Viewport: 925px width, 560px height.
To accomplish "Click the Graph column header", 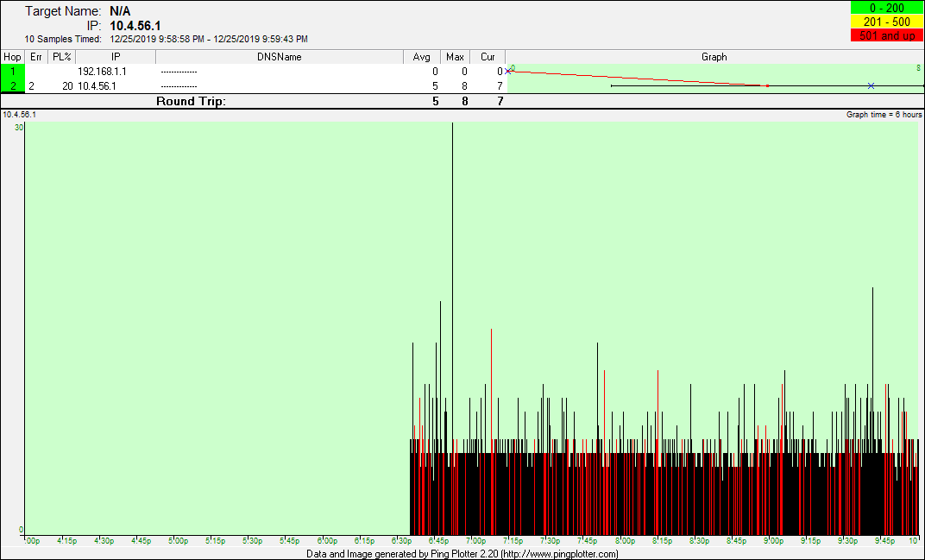I will [714, 57].
